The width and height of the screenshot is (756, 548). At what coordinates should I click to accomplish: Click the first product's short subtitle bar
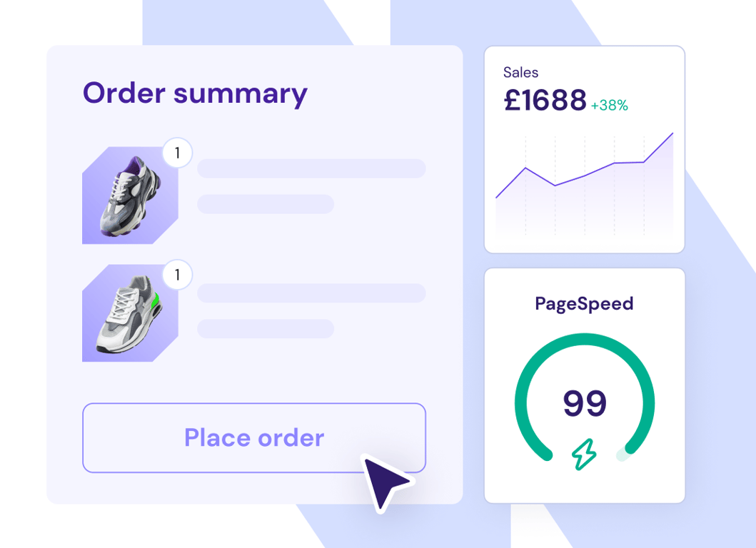click(x=266, y=204)
